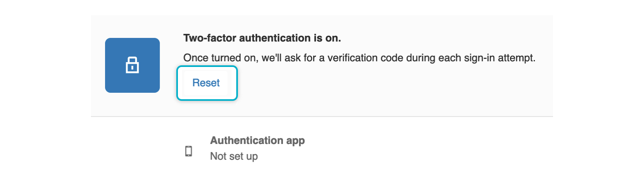
Task: Click the bold "Authentication app" label
Action: [x=257, y=140]
